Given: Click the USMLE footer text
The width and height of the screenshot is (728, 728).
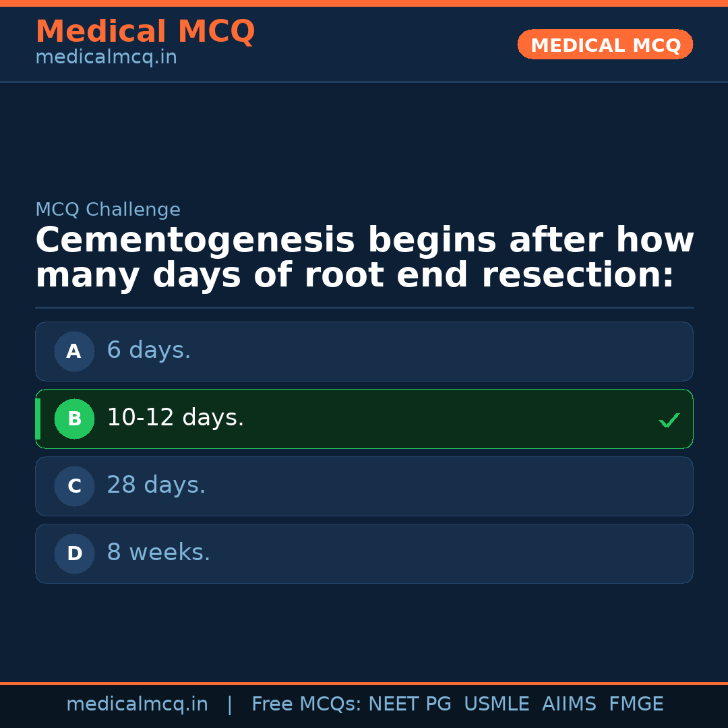Looking at the screenshot, I should coord(496,704).
